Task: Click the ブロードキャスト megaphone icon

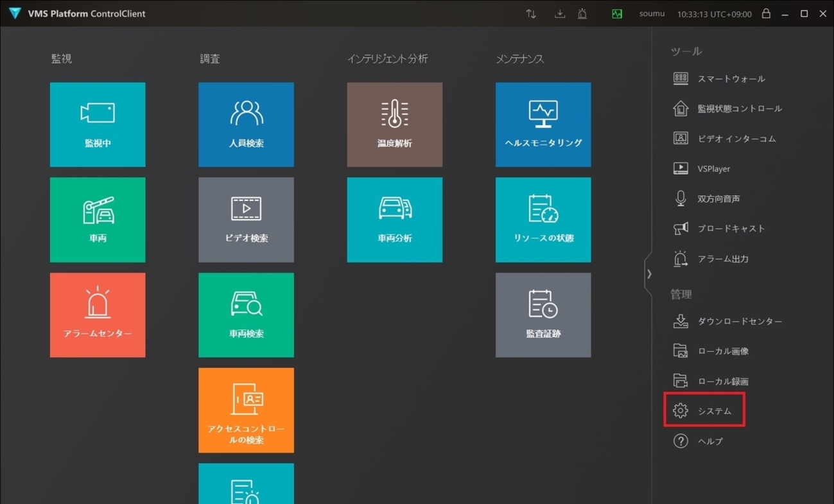Action: [681, 229]
